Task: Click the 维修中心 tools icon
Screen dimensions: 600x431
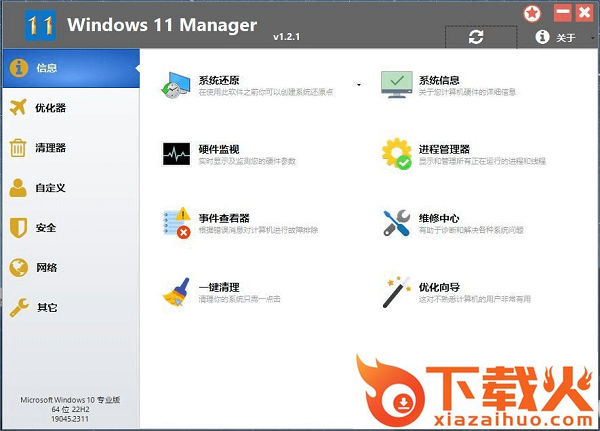Action: (397, 223)
